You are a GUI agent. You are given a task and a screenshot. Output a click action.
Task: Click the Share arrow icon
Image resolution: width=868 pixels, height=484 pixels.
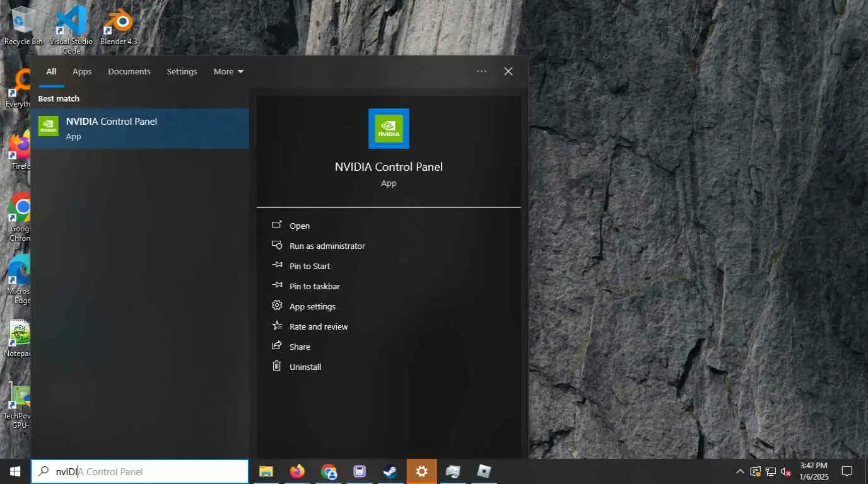pos(276,346)
